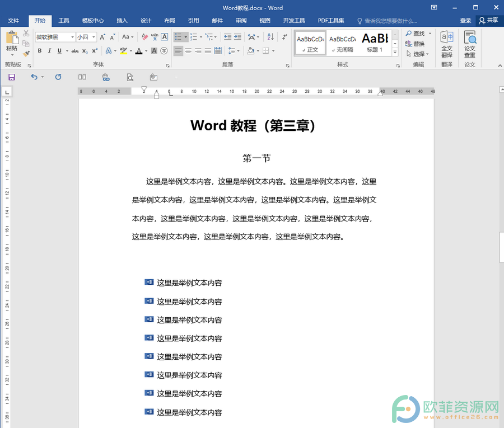Viewport: 504px width, 428px height.
Task: Click the 查找 (Find) button
Action: pyautogui.click(x=416, y=34)
